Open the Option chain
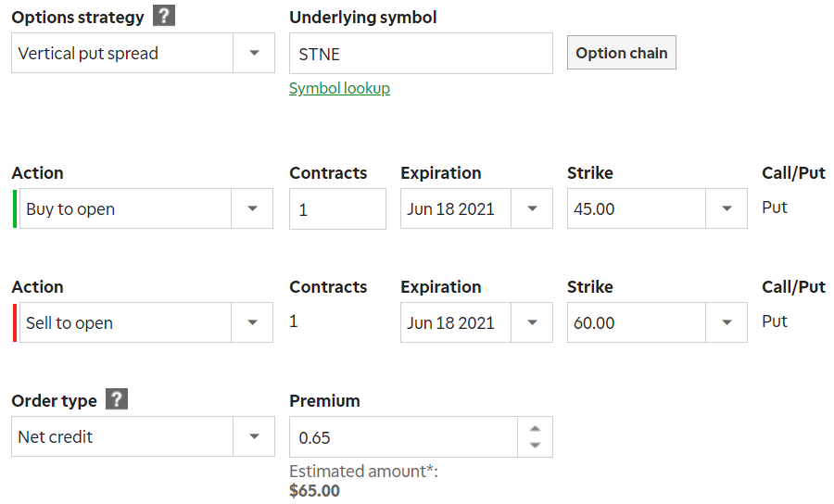Image resolution: width=834 pixels, height=504 pixels. coord(621,53)
